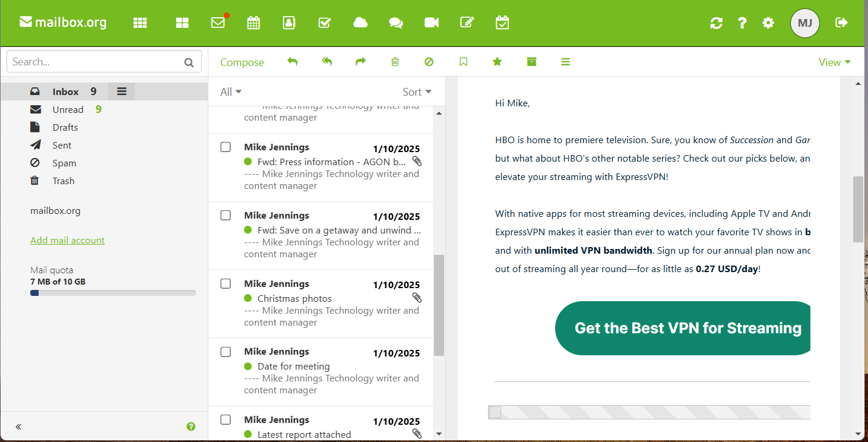Screen dimensions: 868x442
Task: Toggle unread dot on Christmas photos
Action: point(248,298)
